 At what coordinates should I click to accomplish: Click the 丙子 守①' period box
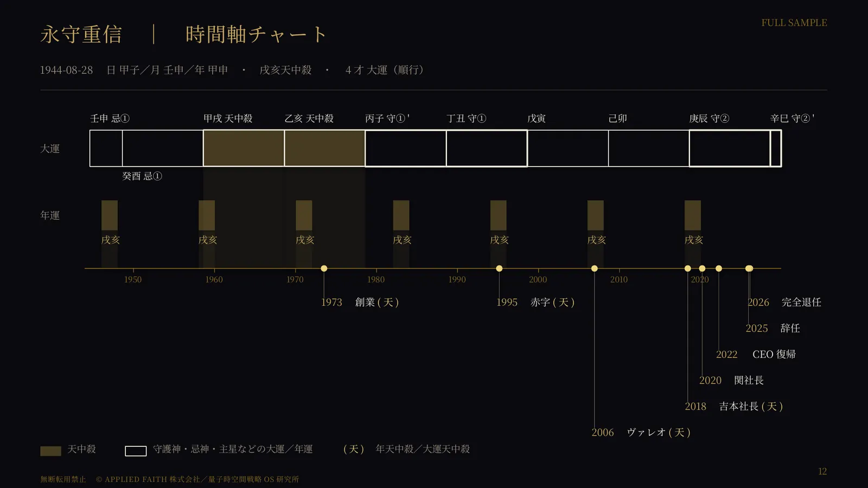[406, 148]
